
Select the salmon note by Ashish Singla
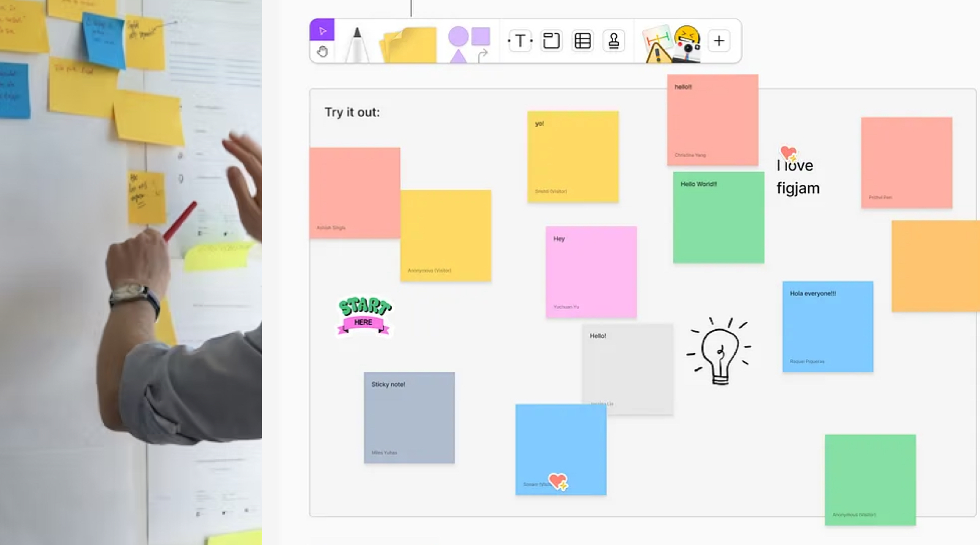(355, 192)
